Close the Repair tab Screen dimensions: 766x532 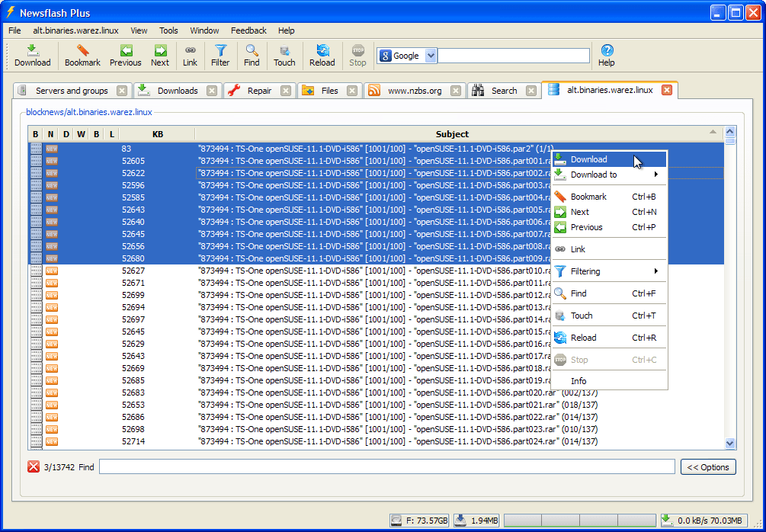(286, 91)
